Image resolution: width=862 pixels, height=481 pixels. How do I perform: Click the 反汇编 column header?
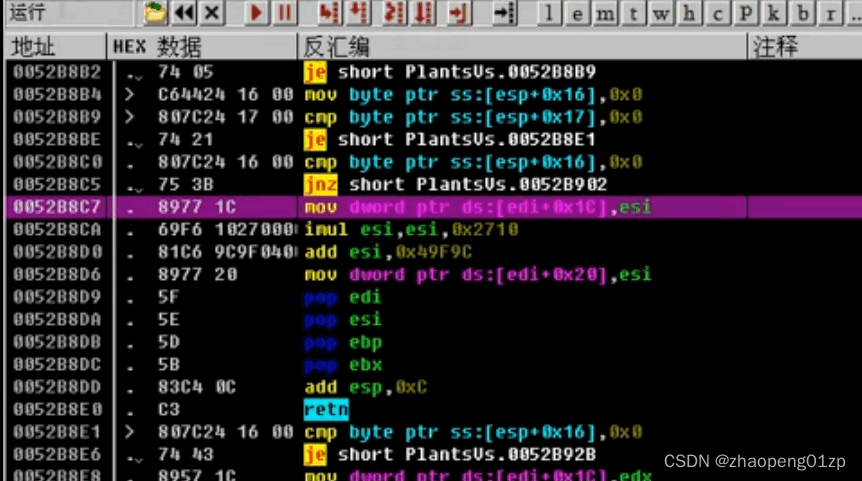tap(522, 47)
